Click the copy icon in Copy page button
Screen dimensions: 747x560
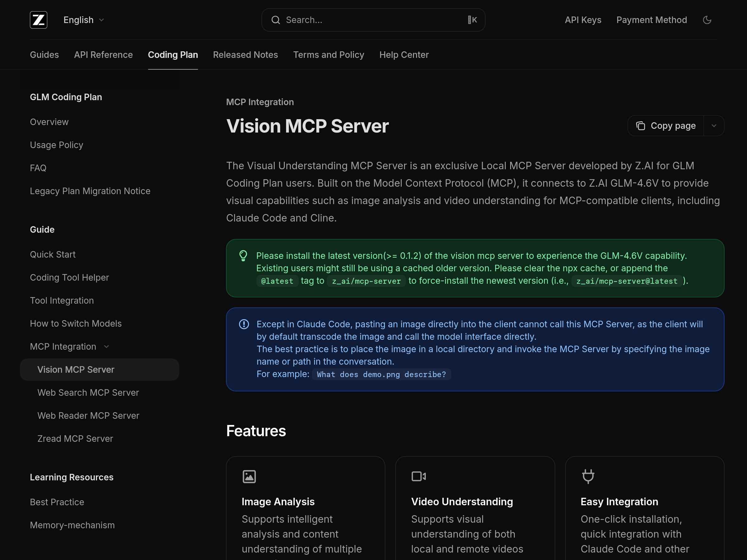coord(641,126)
